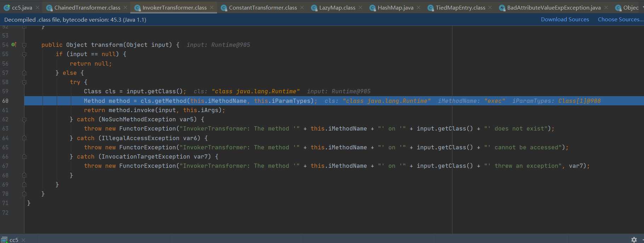Screen dimensions: 644x243
Task: Click the Download Sources link
Action: (x=565, y=20)
